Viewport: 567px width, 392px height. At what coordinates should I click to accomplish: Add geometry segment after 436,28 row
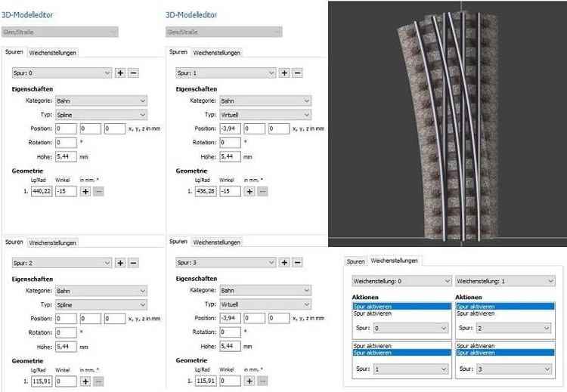[x=250, y=192]
